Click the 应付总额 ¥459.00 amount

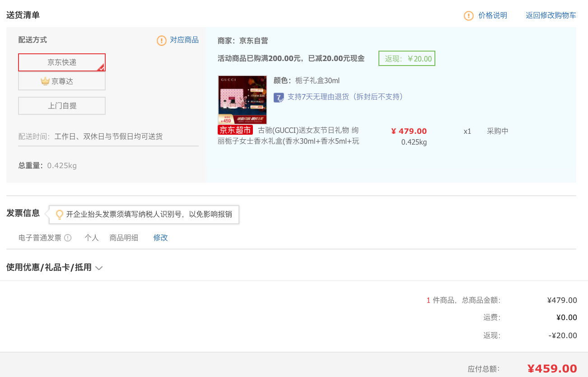click(x=552, y=369)
